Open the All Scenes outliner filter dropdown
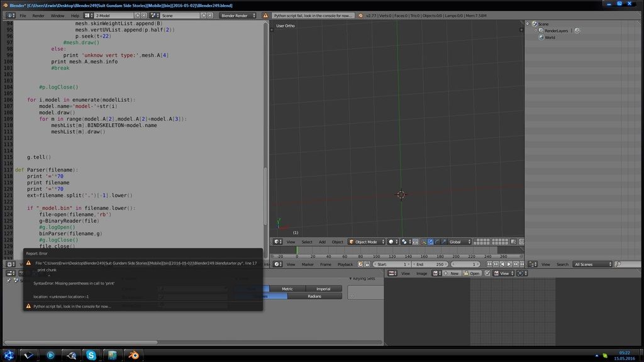 592,265
